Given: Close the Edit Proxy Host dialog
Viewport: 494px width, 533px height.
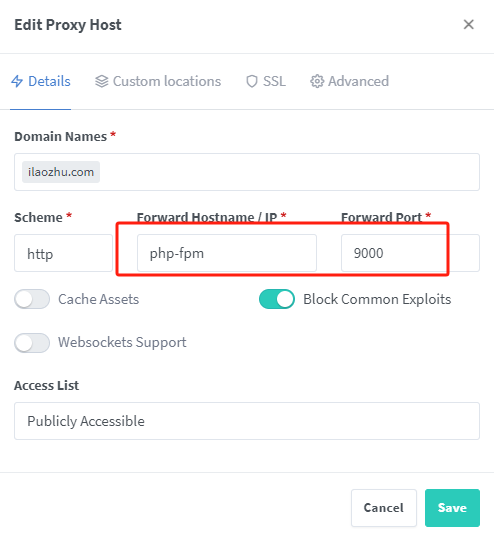Looking at the screenshot, I should [x=469, y=24].
